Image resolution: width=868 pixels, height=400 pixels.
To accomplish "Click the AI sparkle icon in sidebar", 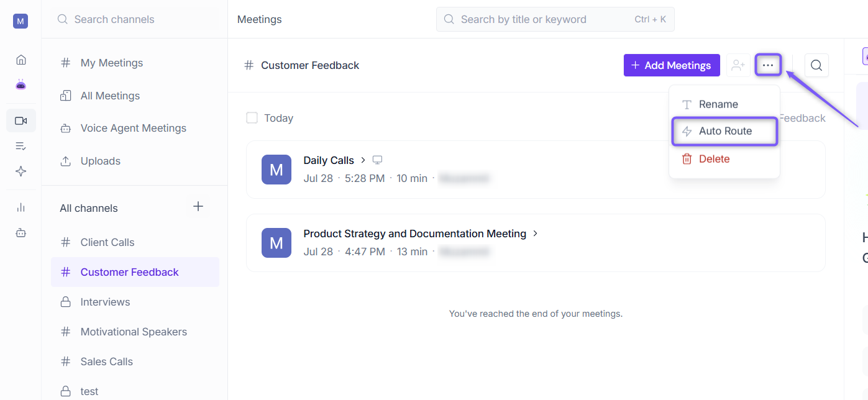I will click(21, 171).
